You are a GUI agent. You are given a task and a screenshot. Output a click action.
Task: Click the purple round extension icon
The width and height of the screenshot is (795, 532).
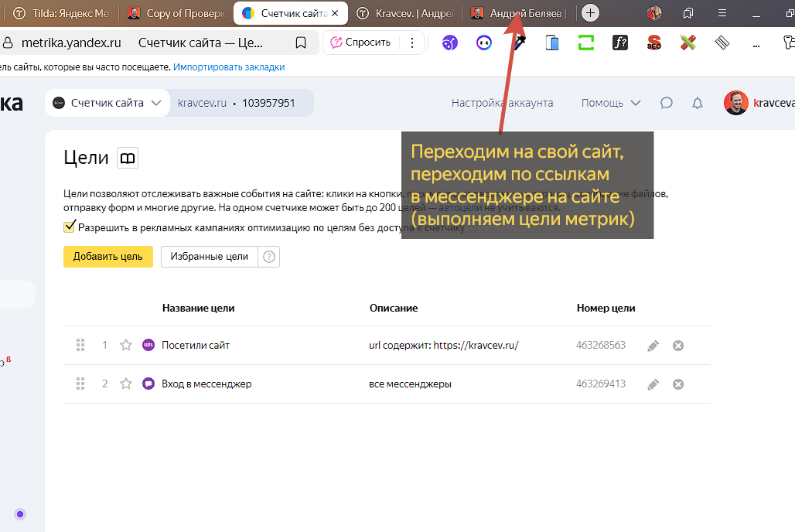tap(450, 43)
